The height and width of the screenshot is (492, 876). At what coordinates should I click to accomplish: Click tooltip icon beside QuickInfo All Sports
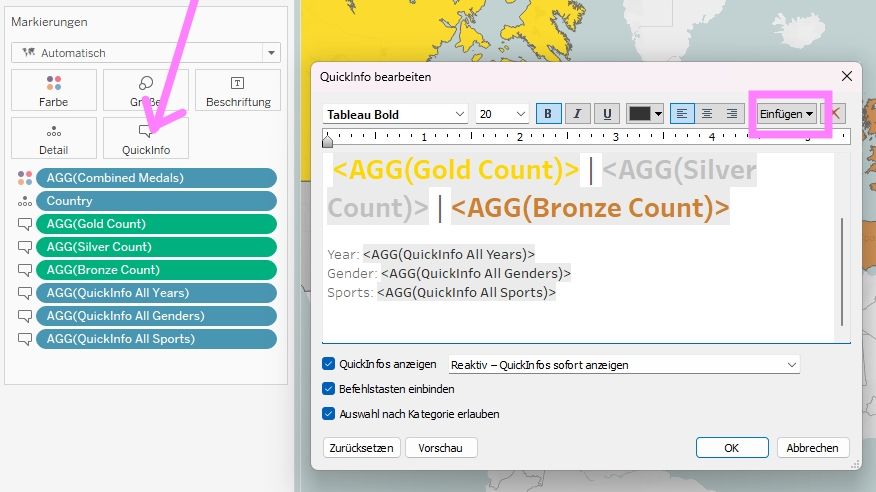click(25, 339)
